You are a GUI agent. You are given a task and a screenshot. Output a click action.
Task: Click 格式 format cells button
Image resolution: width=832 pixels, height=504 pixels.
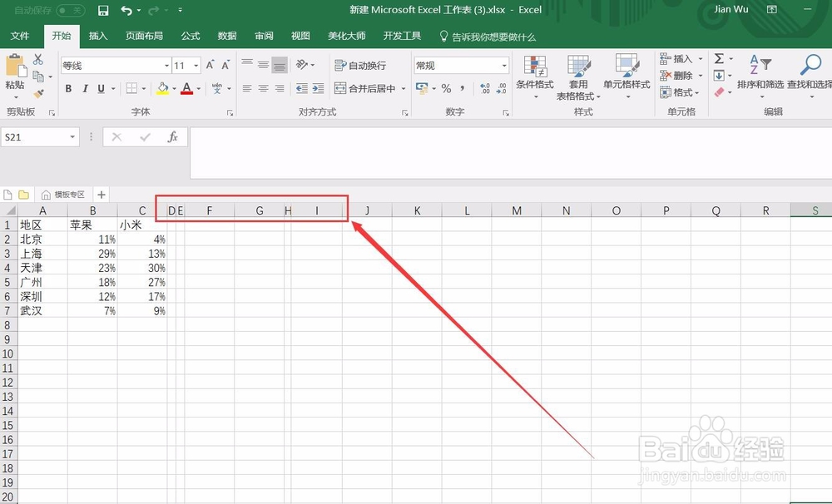(680, 93)
